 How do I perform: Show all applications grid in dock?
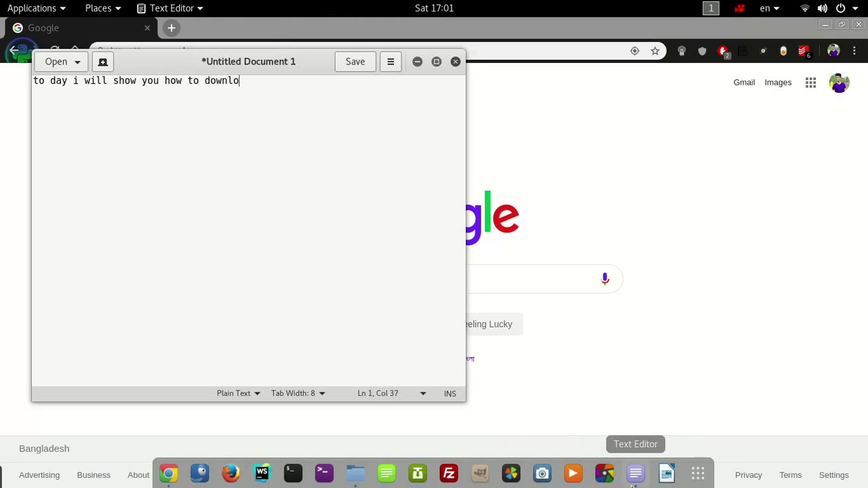point(698,473)
